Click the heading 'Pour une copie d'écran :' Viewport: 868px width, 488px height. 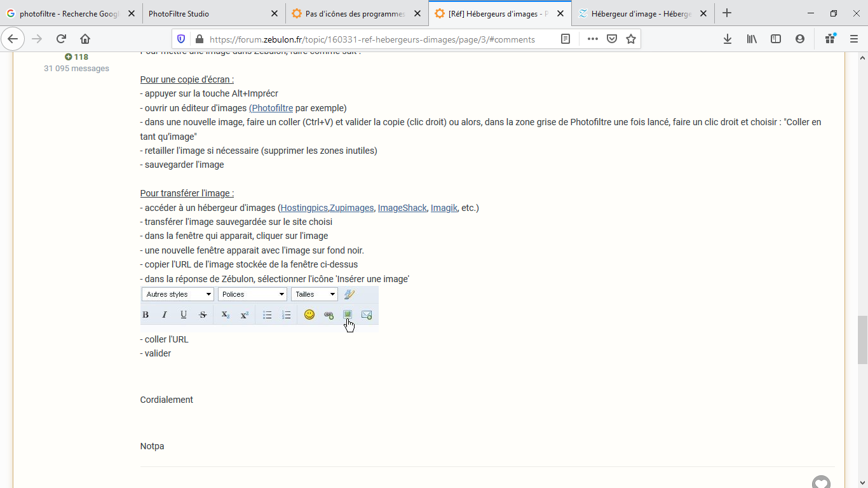coord(187,79)
